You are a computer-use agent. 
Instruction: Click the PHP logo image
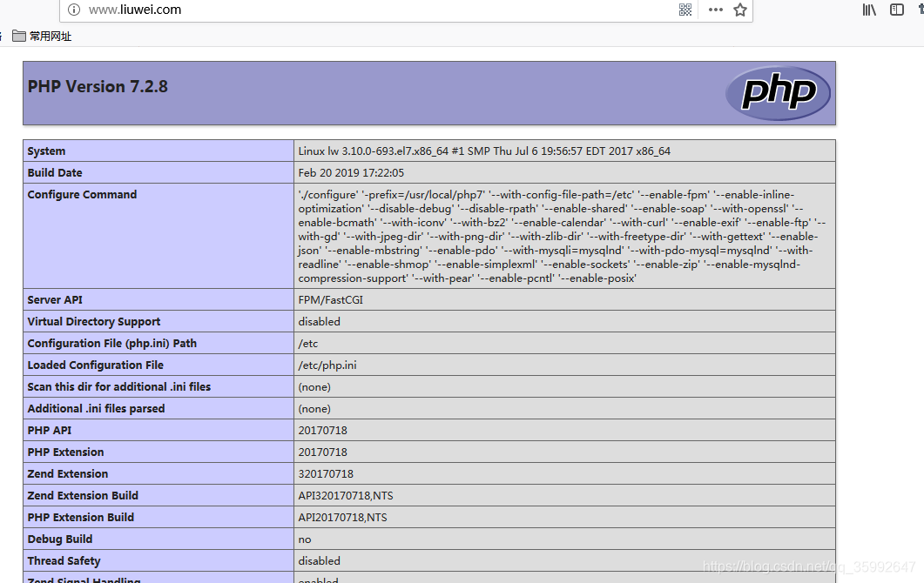tap(778, 92)
